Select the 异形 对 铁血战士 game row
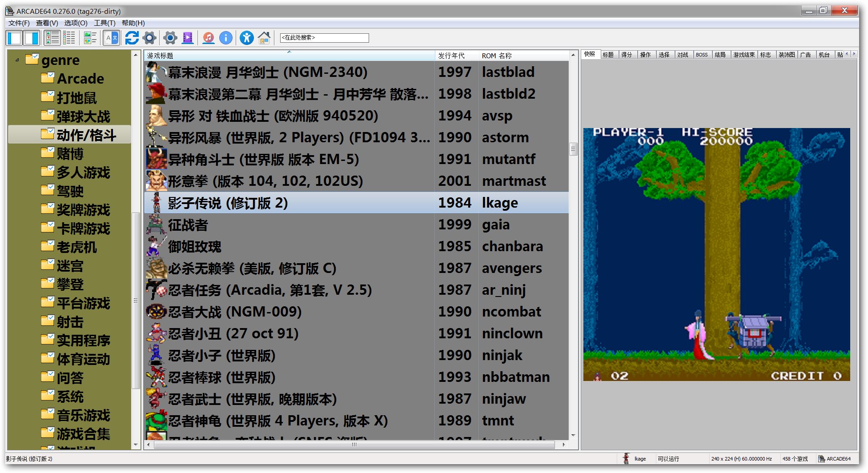 pyautogui.click(x=357, y=116)
